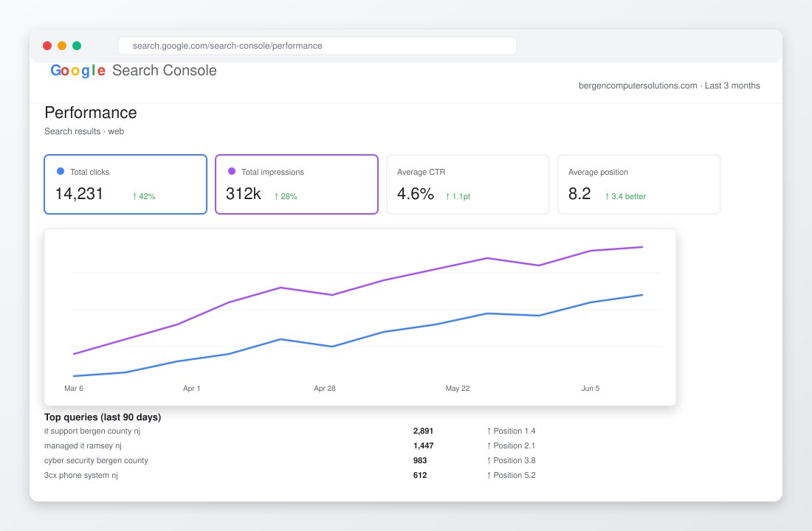The width and height of the screenshot is (812, 531).
Task: Click the Apr 28 chart axis label
Action: [x=325, y=388]
